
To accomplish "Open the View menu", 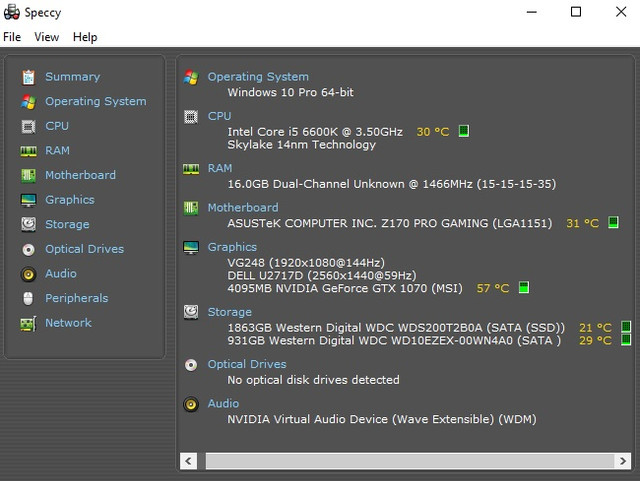I will point(47,37).
